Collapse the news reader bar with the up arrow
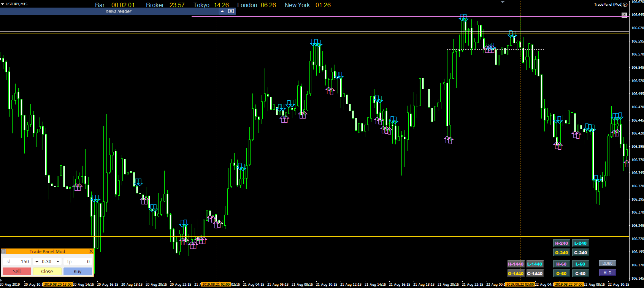 pyautogui.click(x=222, y=11)
